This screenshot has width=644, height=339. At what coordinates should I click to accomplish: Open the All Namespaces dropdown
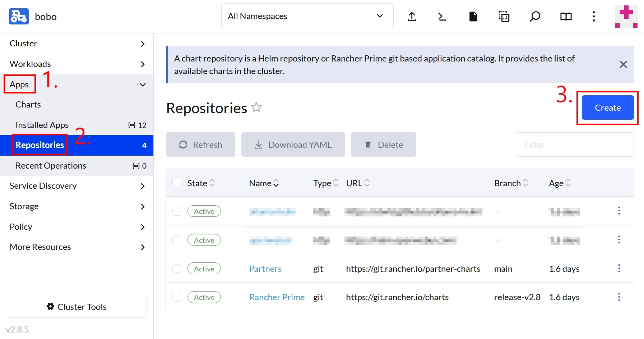coord(307,16)
